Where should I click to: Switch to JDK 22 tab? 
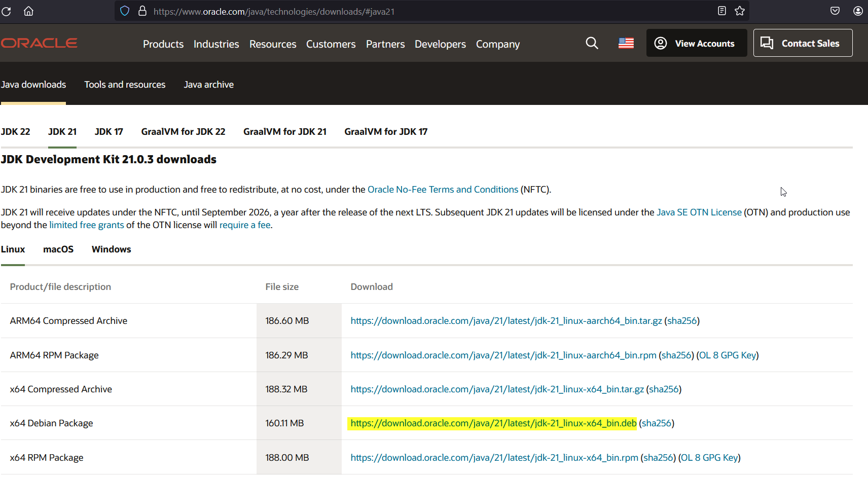[16, 132]
